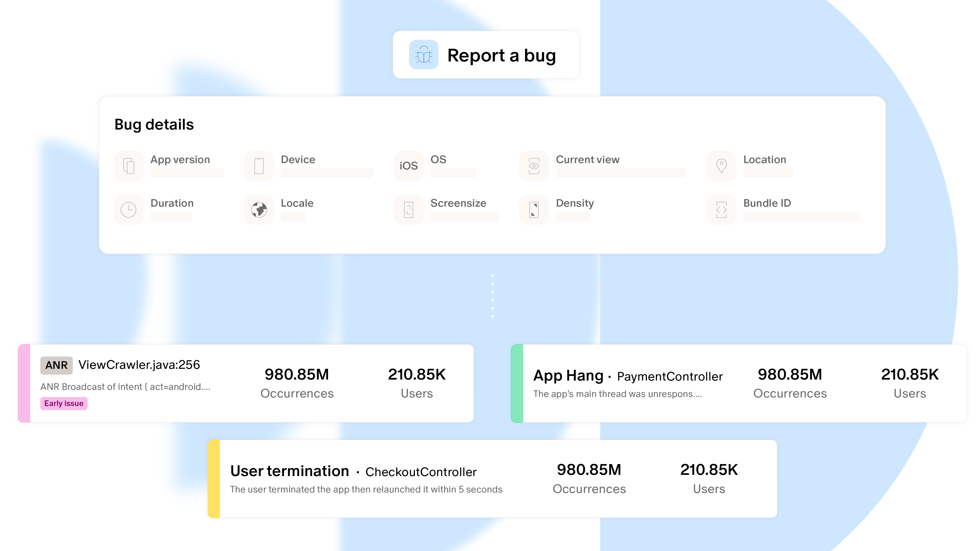Open the ViewCrawler.java:256 issue title
This screenshot has height=551, width=980.
coord(139,365)
